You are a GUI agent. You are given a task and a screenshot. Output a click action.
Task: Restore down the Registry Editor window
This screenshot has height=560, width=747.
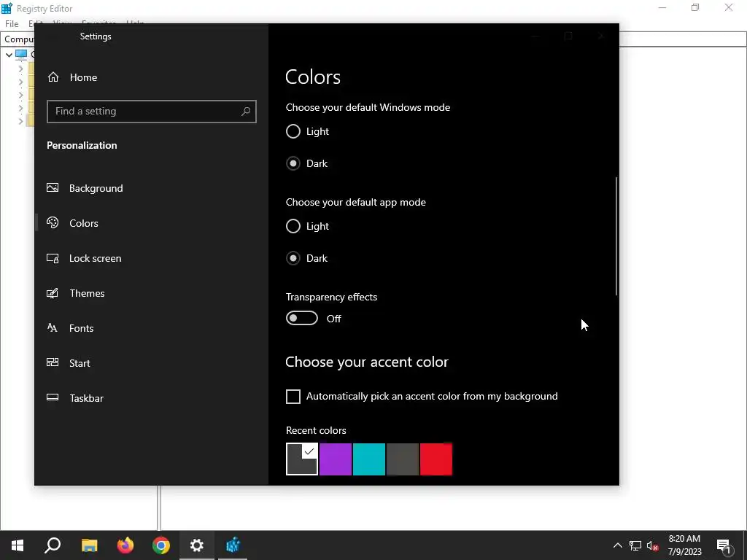coord(695,7)
